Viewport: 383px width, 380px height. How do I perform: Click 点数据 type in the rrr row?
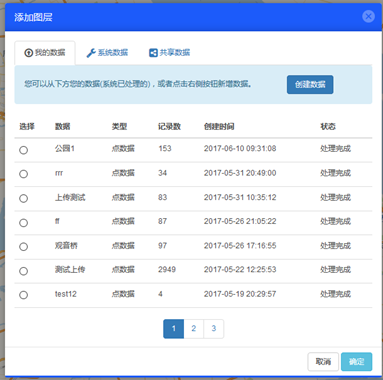[x=123, y=173]
